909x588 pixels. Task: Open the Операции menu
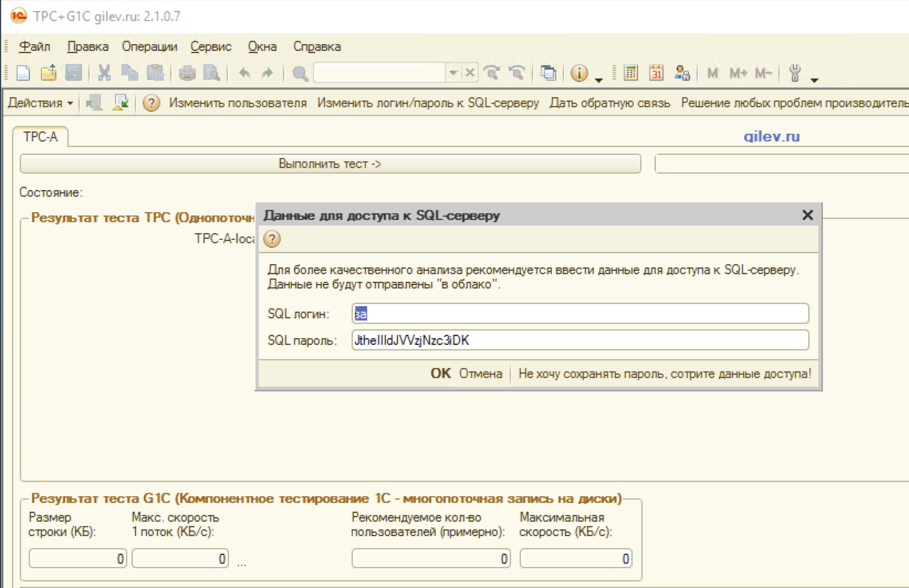150,47
